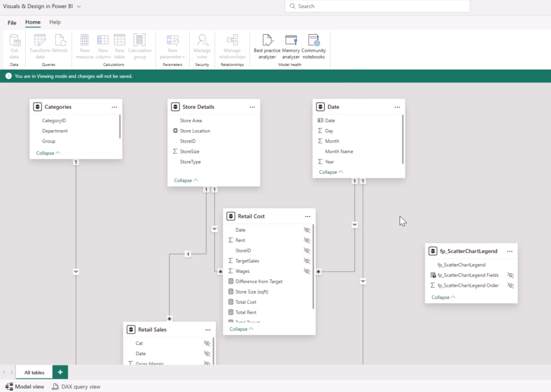Click the Search input box
The height and width of the screenshot is (392, 551).
(377, 6)
